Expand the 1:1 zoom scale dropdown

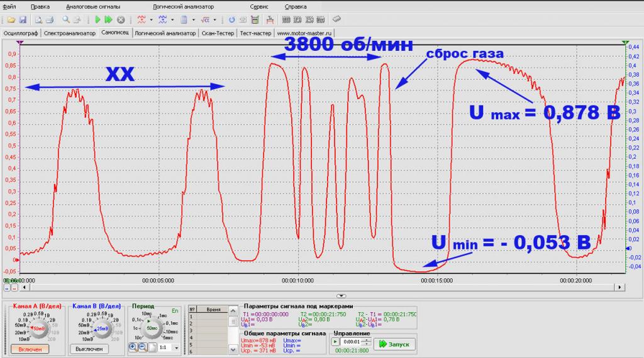pyautogui.click(x=176, y=347)
